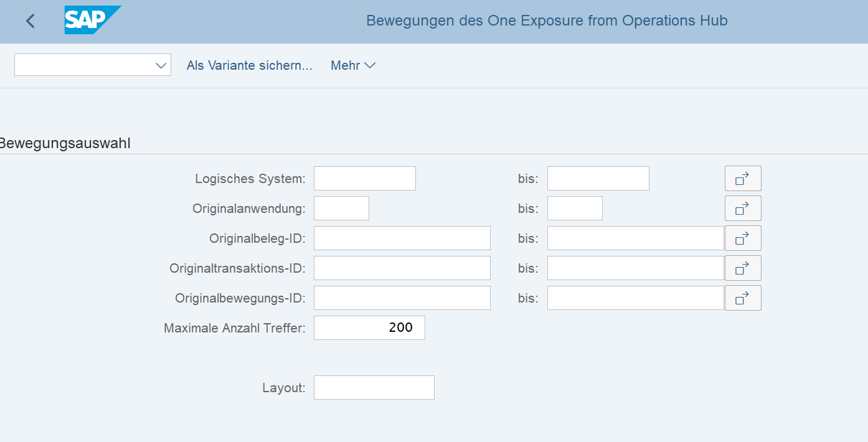This screenshot has height=442, width=868.
Task: Open multiple selection for Originalbewegungs-ID
Action: tap(742, 298)
